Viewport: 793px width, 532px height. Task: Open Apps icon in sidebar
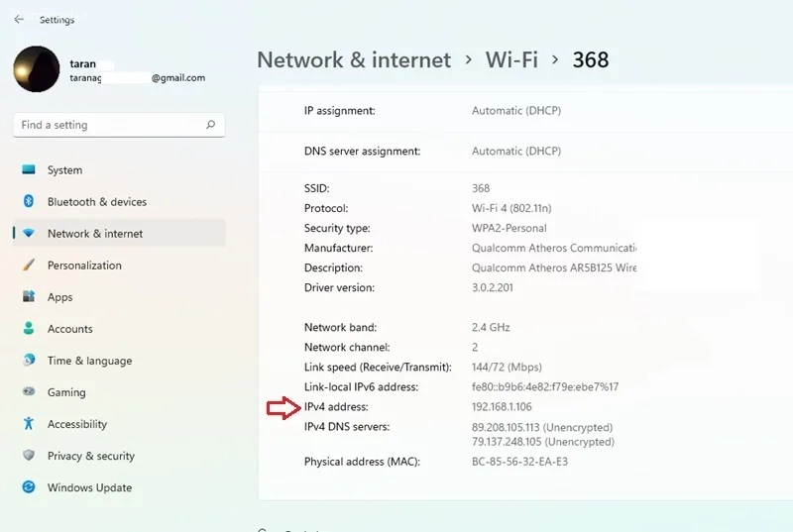click(29, 296)
